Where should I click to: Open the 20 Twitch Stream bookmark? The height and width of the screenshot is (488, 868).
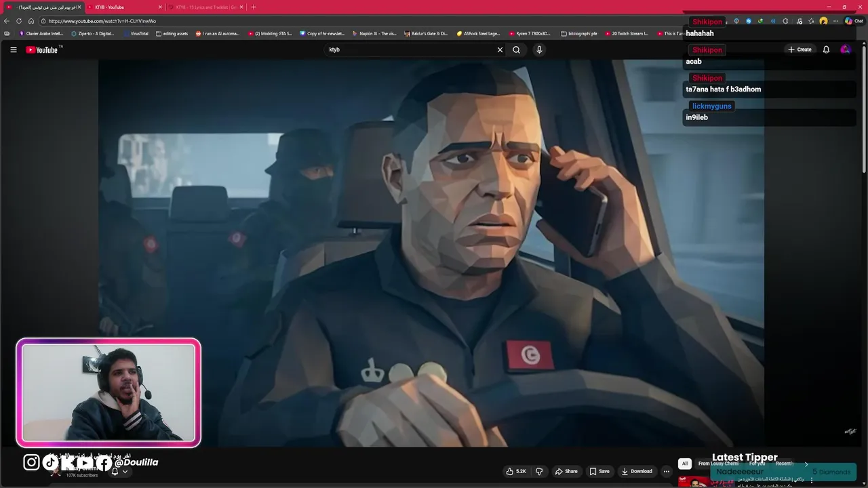[x=627, y=33]
